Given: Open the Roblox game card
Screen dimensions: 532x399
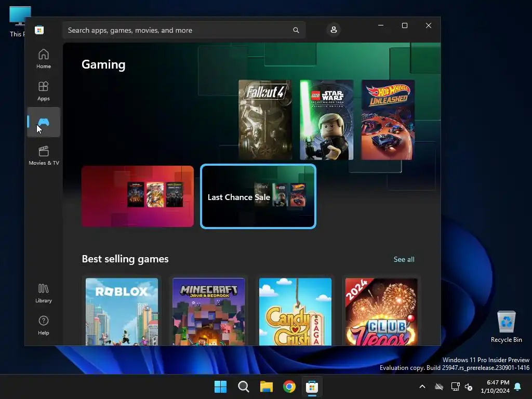Looking at the screenshot, I should tap(122, 312).
